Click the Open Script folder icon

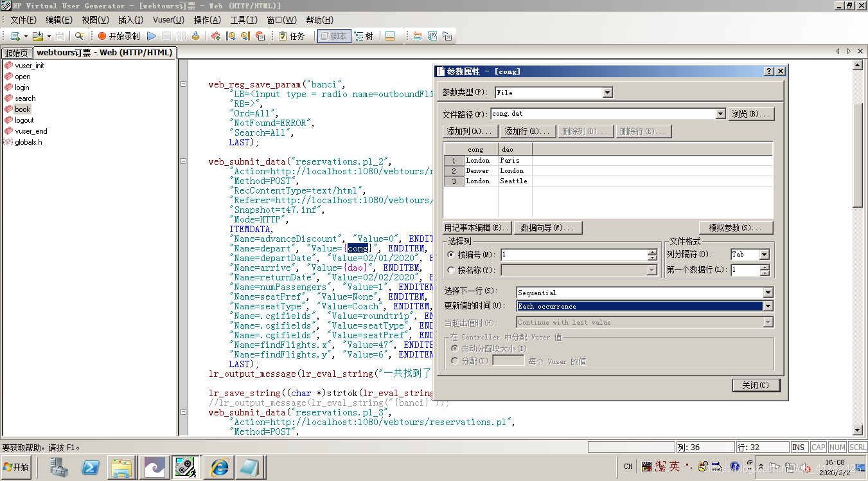[x=37, y=36]
